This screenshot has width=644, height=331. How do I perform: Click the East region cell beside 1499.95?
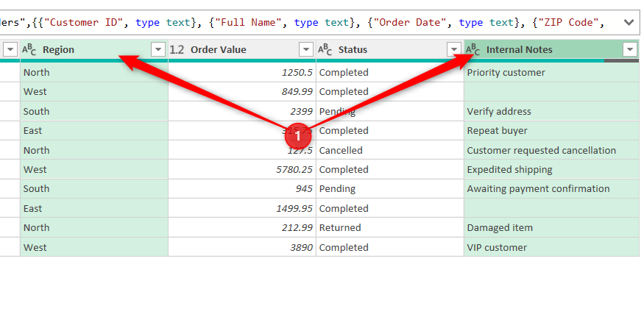click(94, 209)
